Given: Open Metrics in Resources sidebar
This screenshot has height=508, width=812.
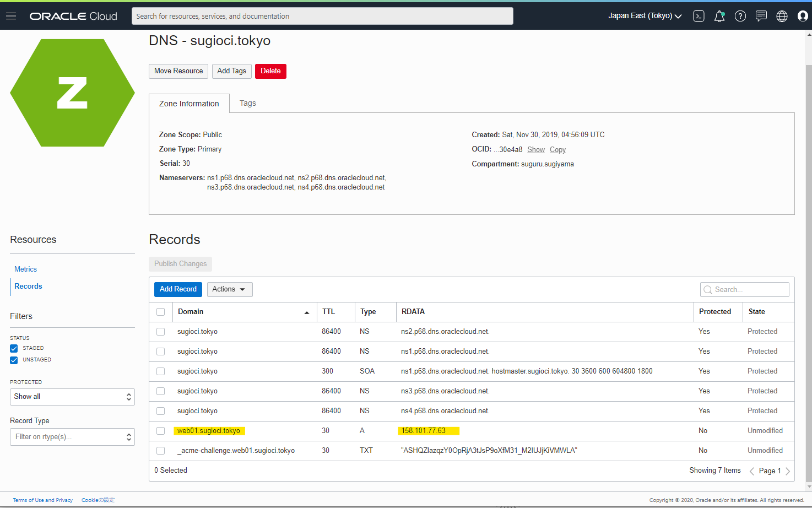Looking at the screenshot, I should point(26,269).
